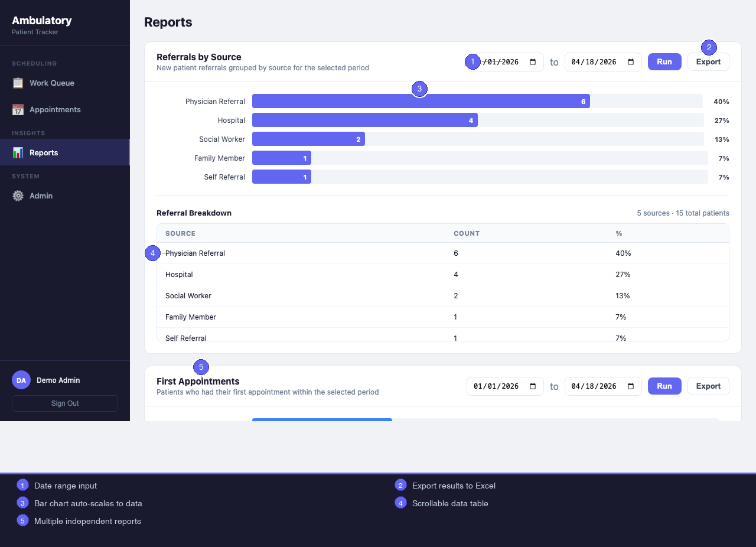Viewport: 756px width, 547px height.
Task: Open Admin using the gear icon
Action: [18, 196]
